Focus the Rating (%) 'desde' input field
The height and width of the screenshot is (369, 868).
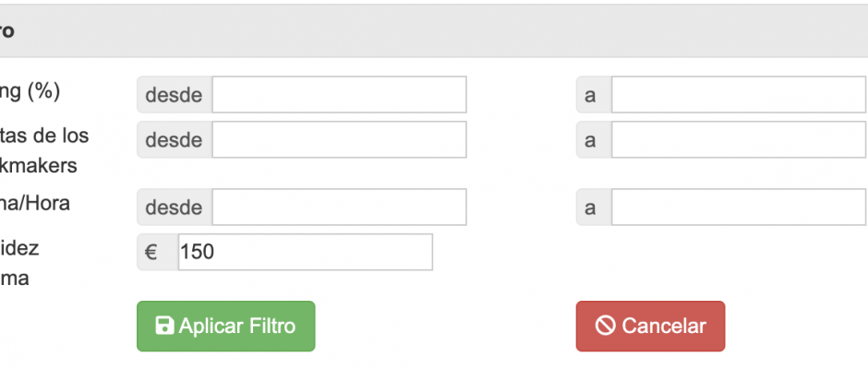(x=339, y=95)
